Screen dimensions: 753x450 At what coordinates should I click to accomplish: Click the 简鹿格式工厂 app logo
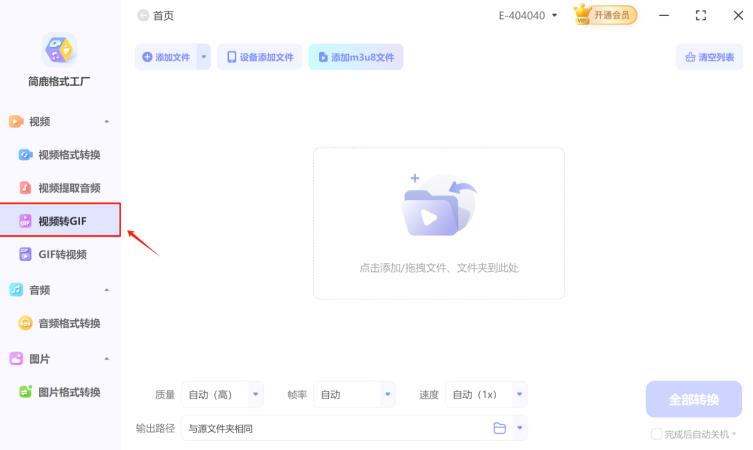coord(59,49)
